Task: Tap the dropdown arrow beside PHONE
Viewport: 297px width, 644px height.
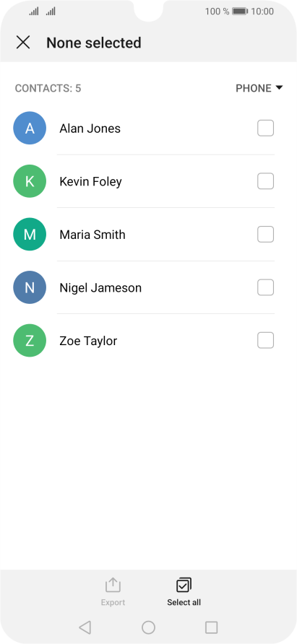Action: point(279,87)
